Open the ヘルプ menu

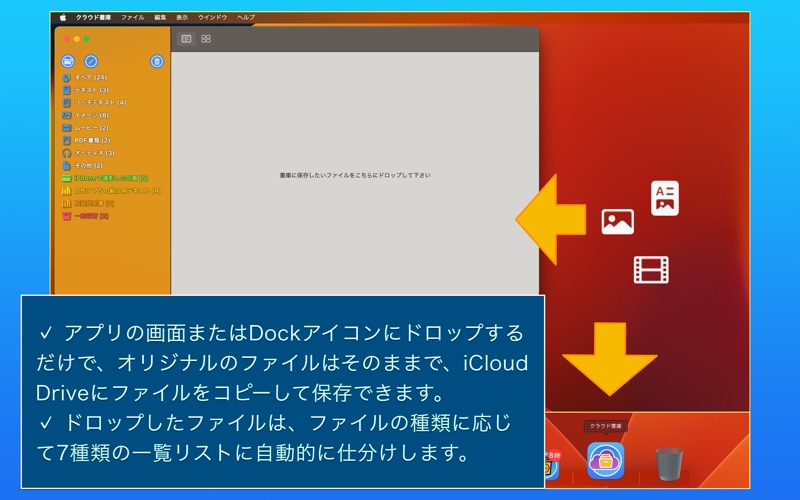click(x=246, y=17)
